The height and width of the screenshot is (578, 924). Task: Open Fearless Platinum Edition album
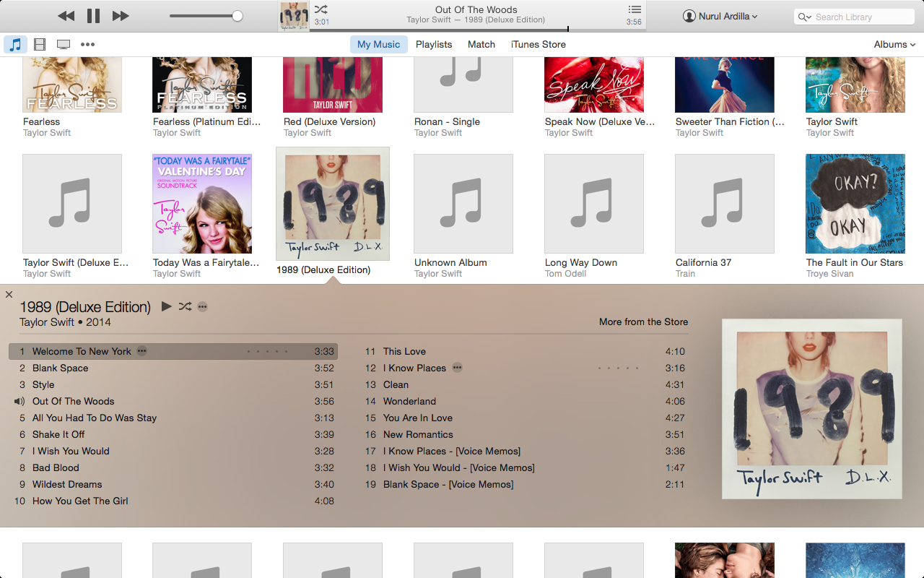click(202, 85)
